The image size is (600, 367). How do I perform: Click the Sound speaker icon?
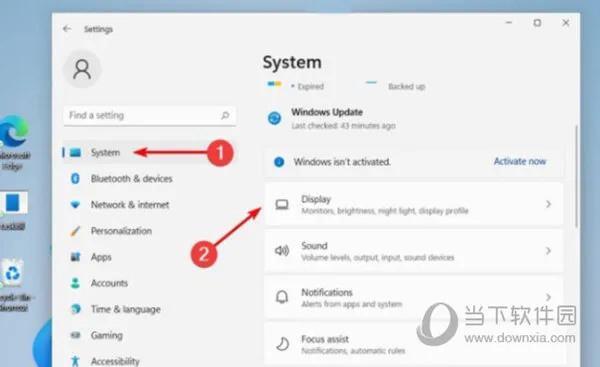[x=282, y=251]
